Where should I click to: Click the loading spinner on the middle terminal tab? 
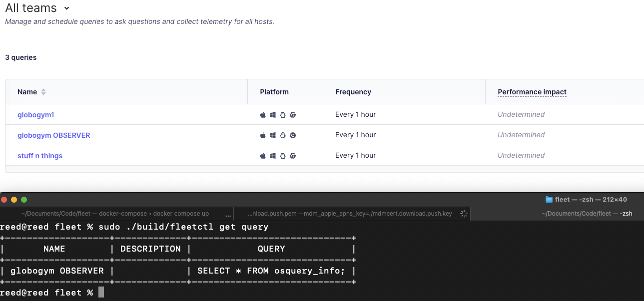coord(464,214)
